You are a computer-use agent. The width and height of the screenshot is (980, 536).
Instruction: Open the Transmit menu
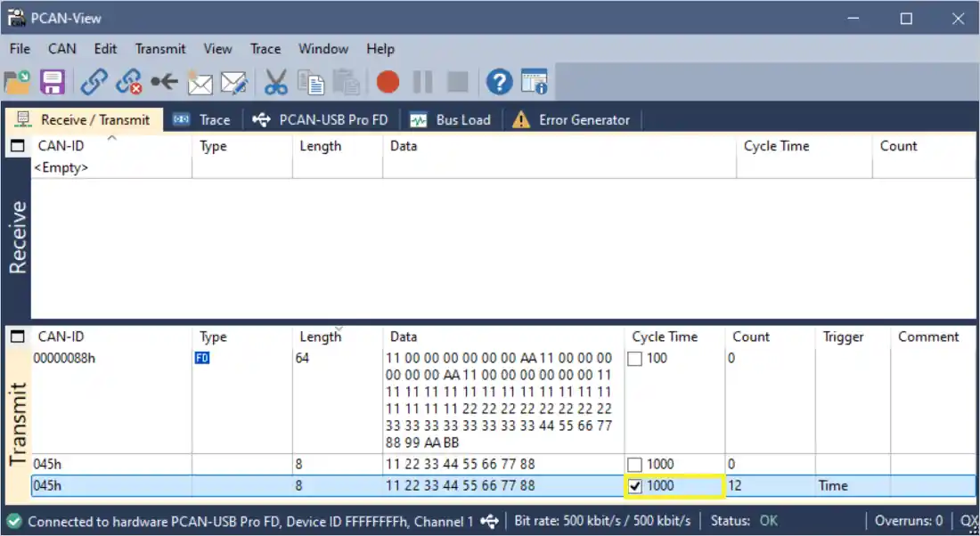click(x=160, y=49)
